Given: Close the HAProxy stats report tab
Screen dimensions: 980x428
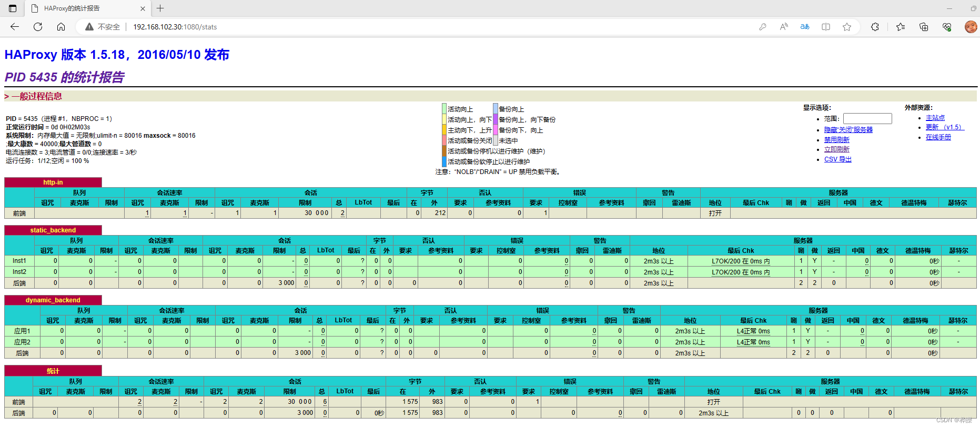Looking at the screenshot, I should [x=143, y=8].
